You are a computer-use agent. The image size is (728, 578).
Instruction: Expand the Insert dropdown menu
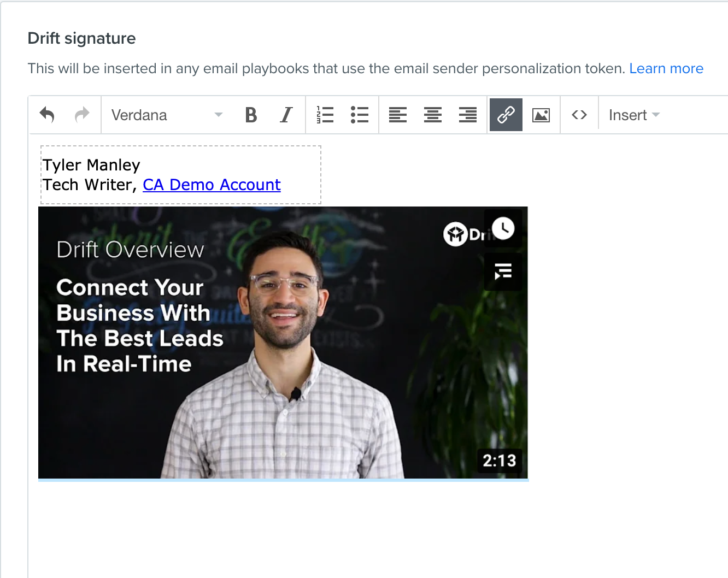click(x=635, y=115)
